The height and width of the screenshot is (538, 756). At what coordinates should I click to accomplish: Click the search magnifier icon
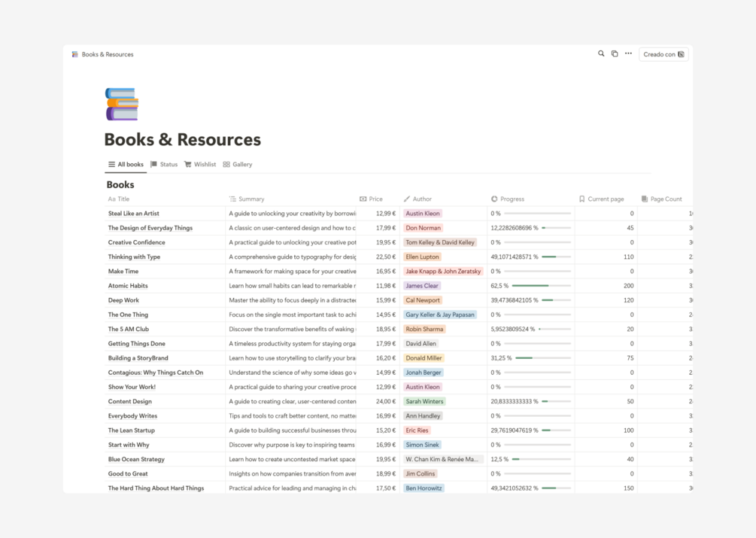pos(601,53)
